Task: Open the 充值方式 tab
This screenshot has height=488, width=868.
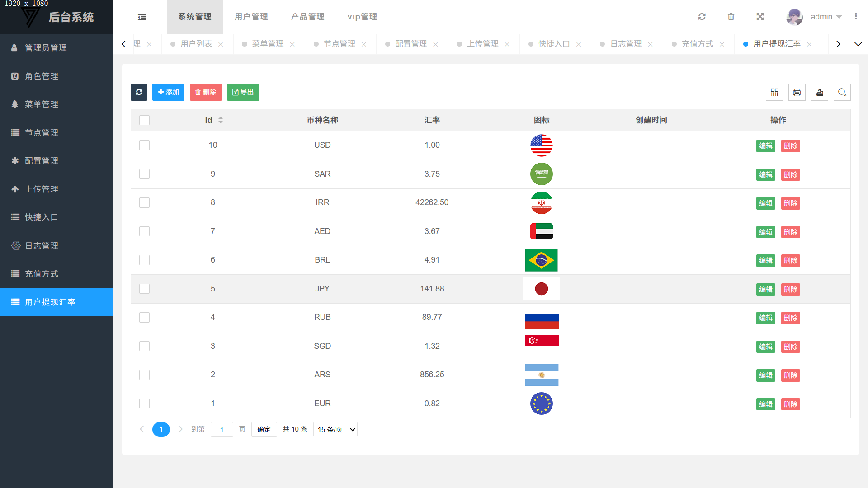Action: tap(697, 44)
